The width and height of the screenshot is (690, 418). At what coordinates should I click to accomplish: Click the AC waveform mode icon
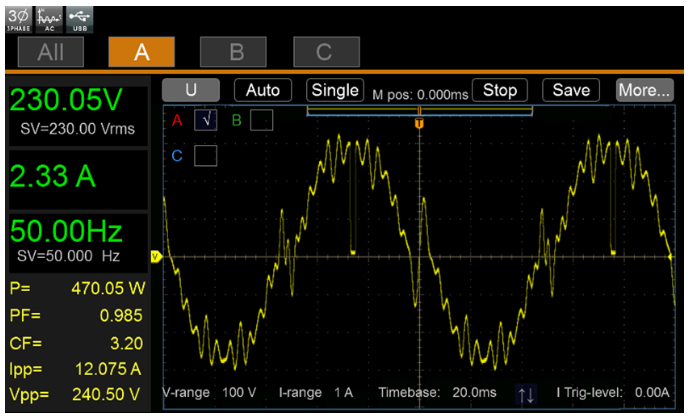49,20
